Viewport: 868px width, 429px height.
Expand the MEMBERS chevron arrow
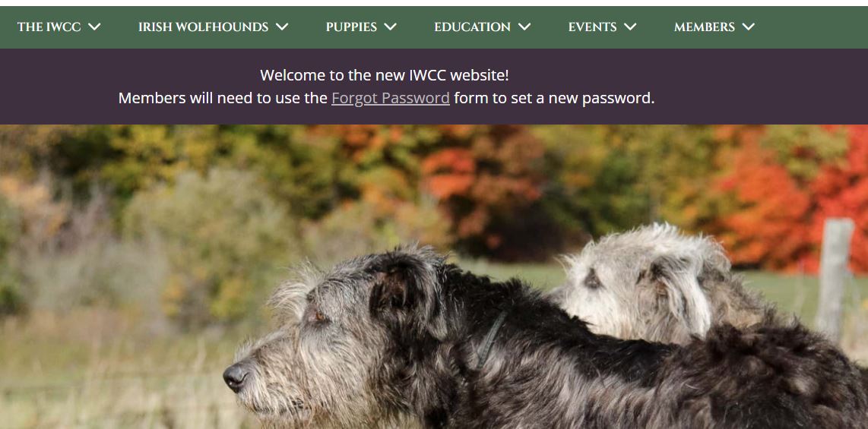point(749,27)
